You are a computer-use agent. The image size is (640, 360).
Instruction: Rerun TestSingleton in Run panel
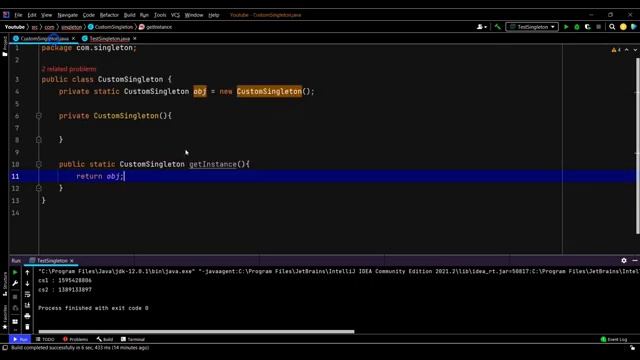[15, 272]
